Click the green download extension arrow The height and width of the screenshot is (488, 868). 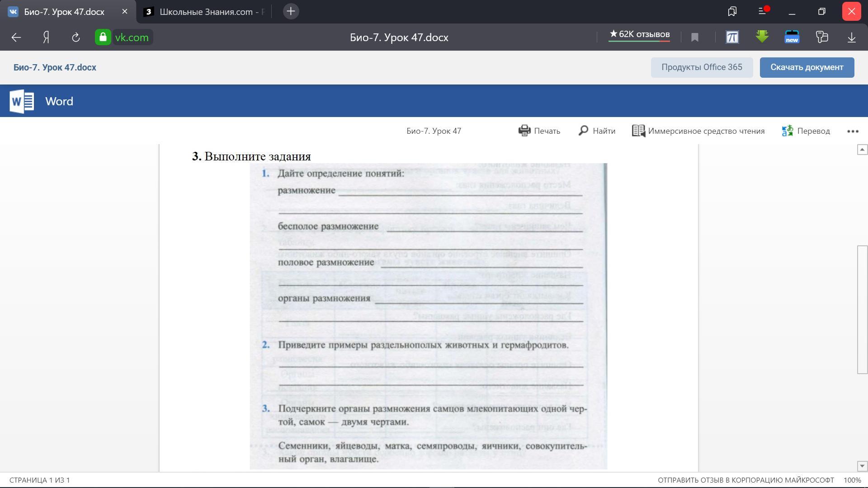coord(762,37)
